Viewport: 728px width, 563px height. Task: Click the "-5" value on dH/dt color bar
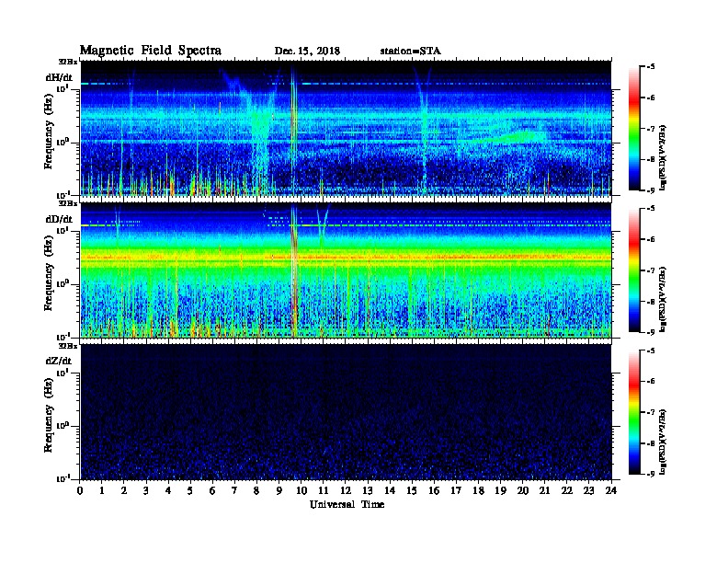click(651, 67)
